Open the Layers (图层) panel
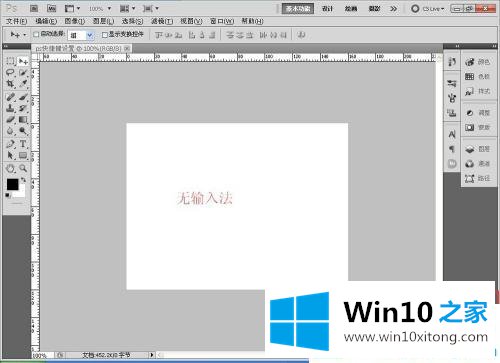The image size is (500, 363). pyautogui.click(x=478, y=149)
